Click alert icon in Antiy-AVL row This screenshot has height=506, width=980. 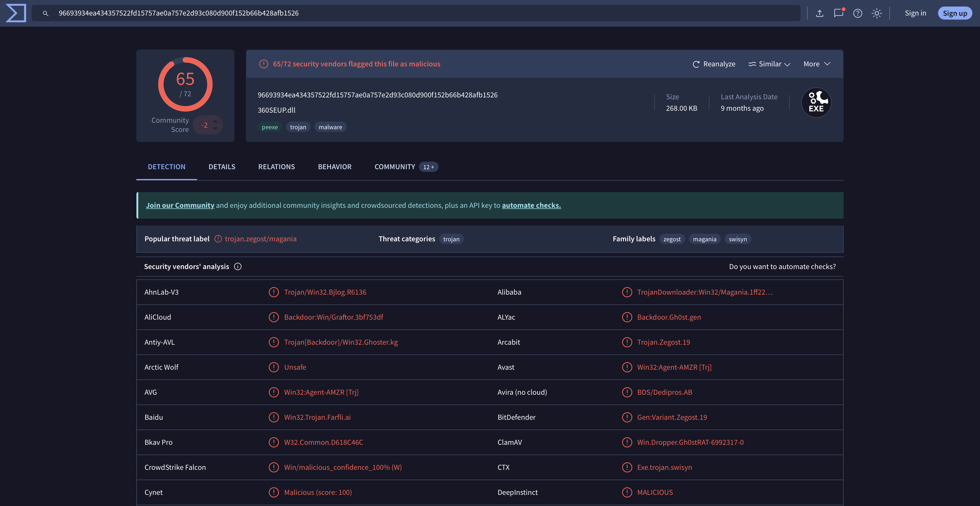click(x=274, y=342)
